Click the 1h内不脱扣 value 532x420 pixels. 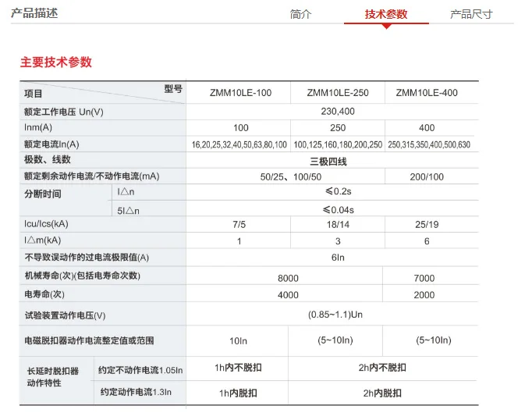(238, 368)
